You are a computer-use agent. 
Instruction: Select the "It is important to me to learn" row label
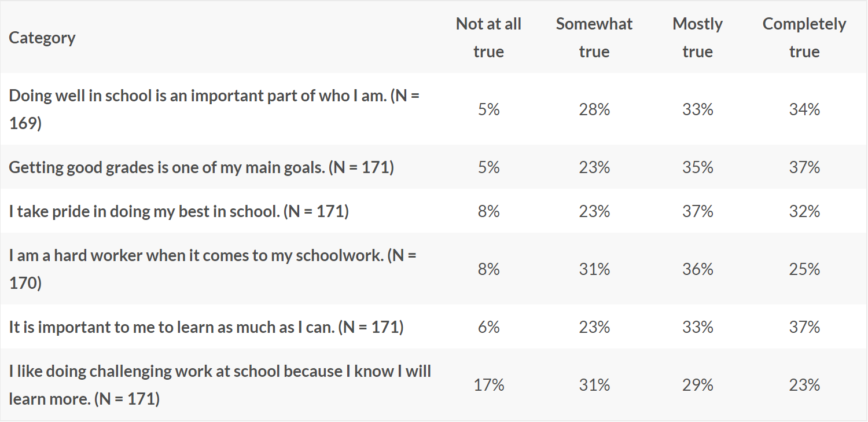tap(206, 327)
